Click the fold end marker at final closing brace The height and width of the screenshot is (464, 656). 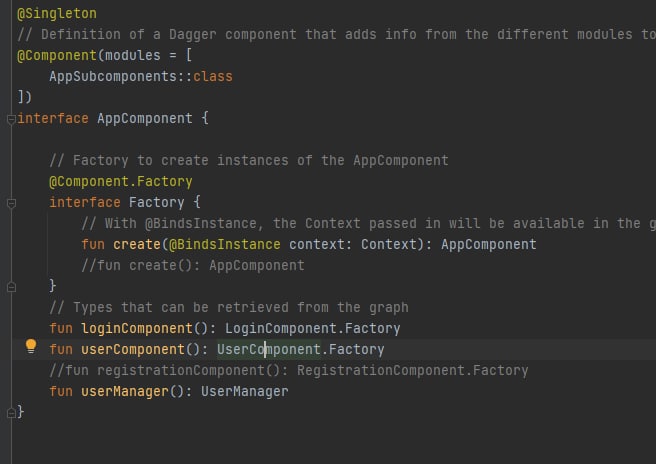coord(10,412)
